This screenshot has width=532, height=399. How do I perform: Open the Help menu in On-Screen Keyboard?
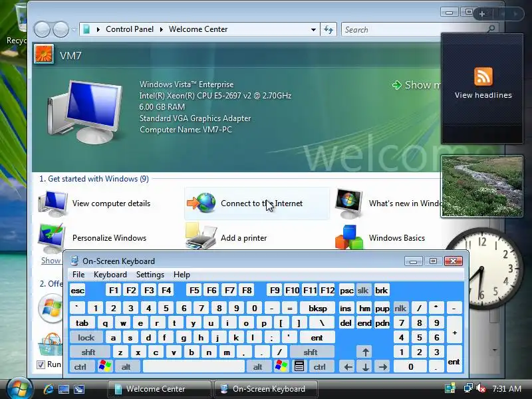(x=182, y=275)
